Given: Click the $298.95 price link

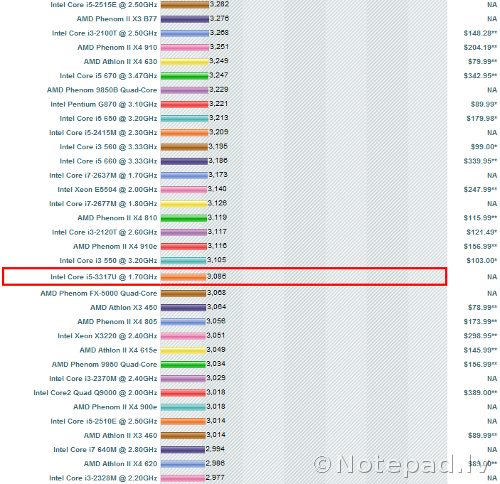Looking at the screenshot, I should (480, 336).
